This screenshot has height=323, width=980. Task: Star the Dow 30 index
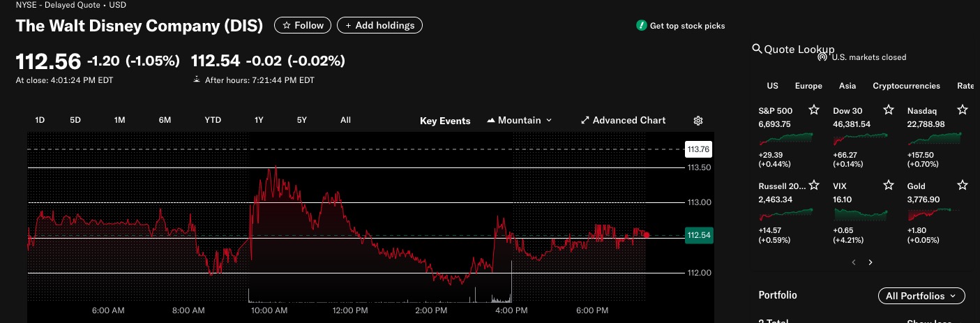pyautogui.click(x=888, y=110)
